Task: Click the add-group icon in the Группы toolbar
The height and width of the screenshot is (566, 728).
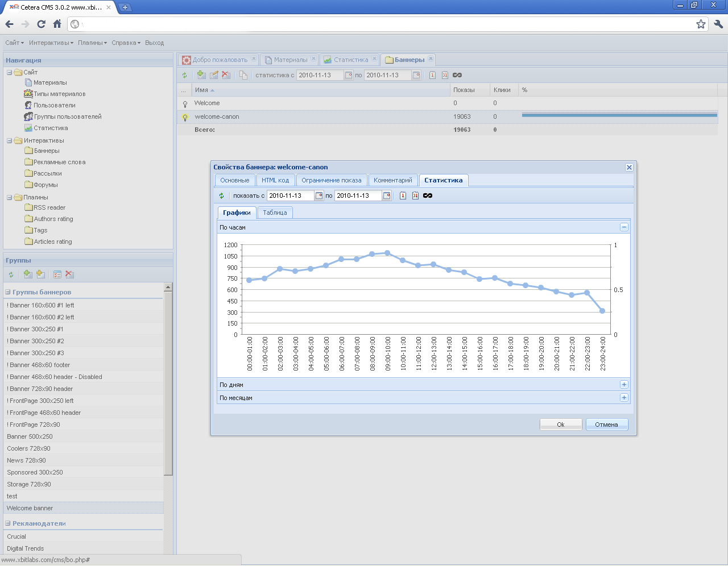Action: click(x=27, y=274)
